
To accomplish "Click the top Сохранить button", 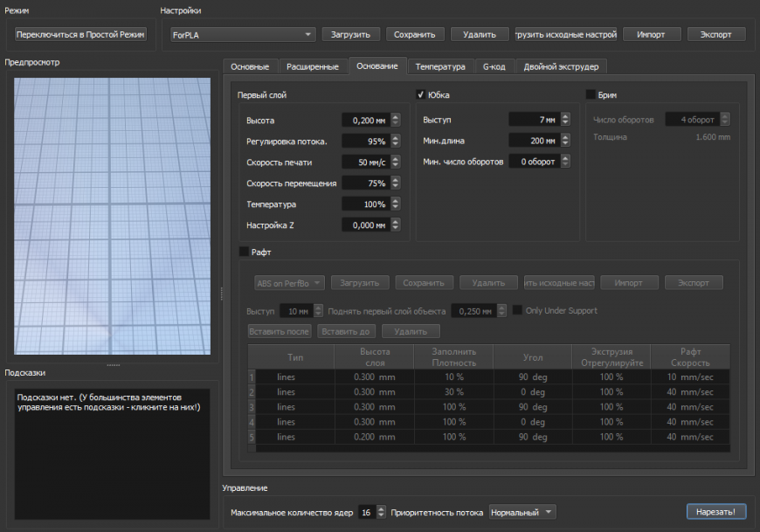I will coord(414,34).
